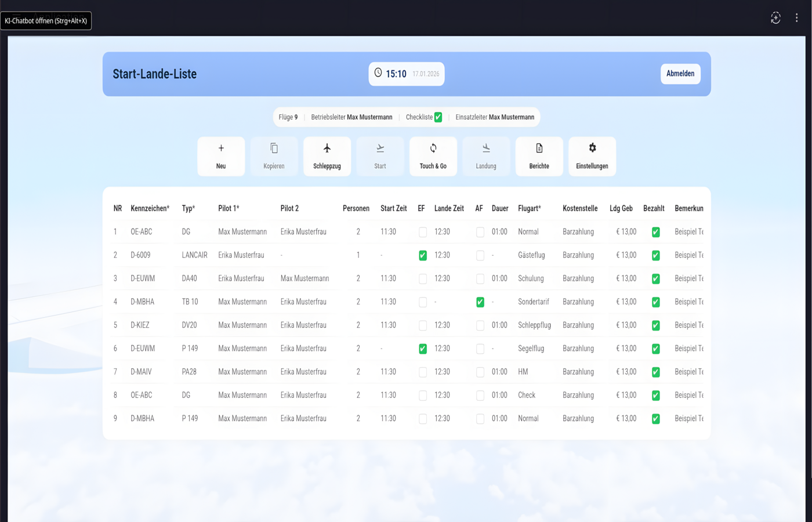This screenshot has height=522, width=812.
Task: Open Berichte document icon
Action: coord(539,148)
